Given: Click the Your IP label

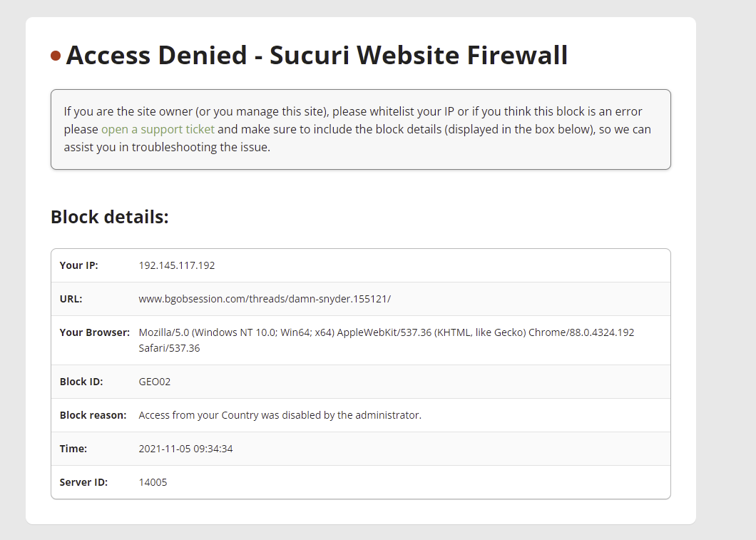Looking at the screenshot, I should click(79, 265).
